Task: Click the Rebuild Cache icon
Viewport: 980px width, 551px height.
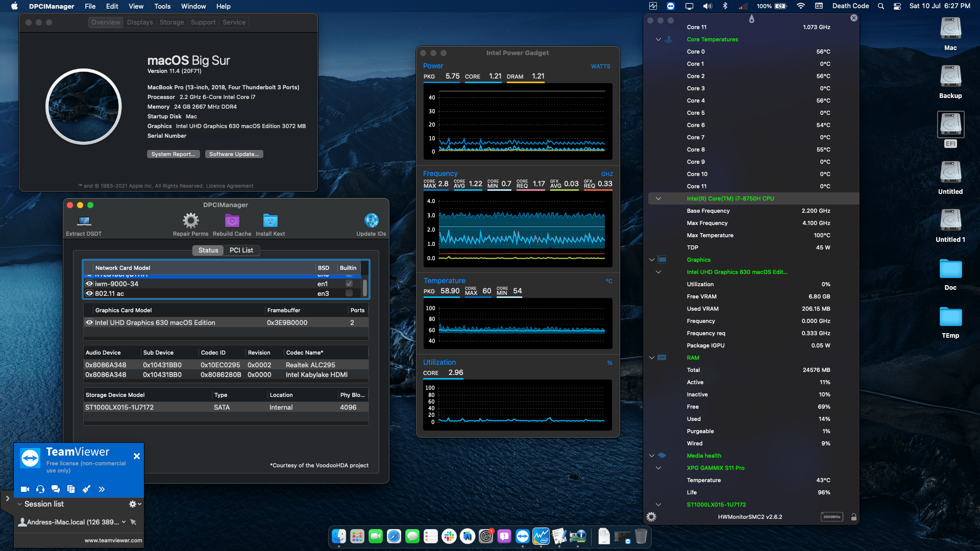Action: point(232,220)
